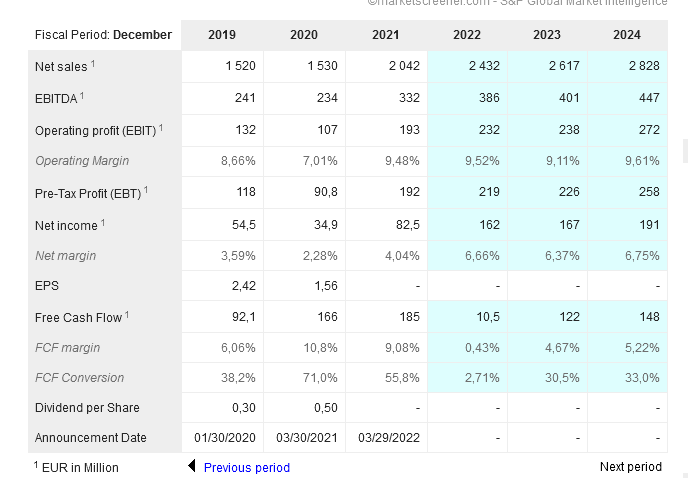The image size is (688, 478).
Task: Click the Net sales value 1 520
Action: pyautogui.click(x=240, y=66)
